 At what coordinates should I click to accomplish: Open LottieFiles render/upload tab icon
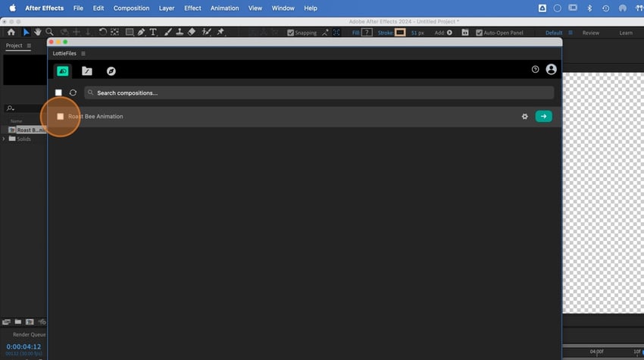(63, 71)
